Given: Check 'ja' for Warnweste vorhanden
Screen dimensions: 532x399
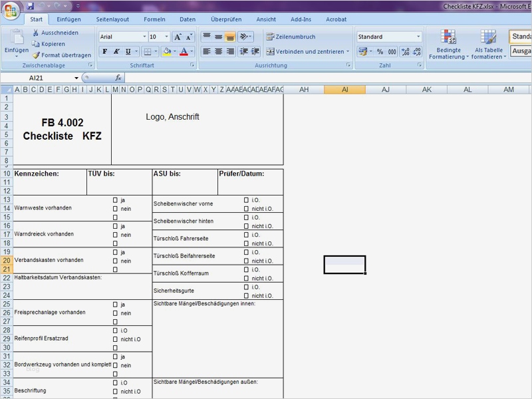Looking at the screenshot, I should [115, 200].
